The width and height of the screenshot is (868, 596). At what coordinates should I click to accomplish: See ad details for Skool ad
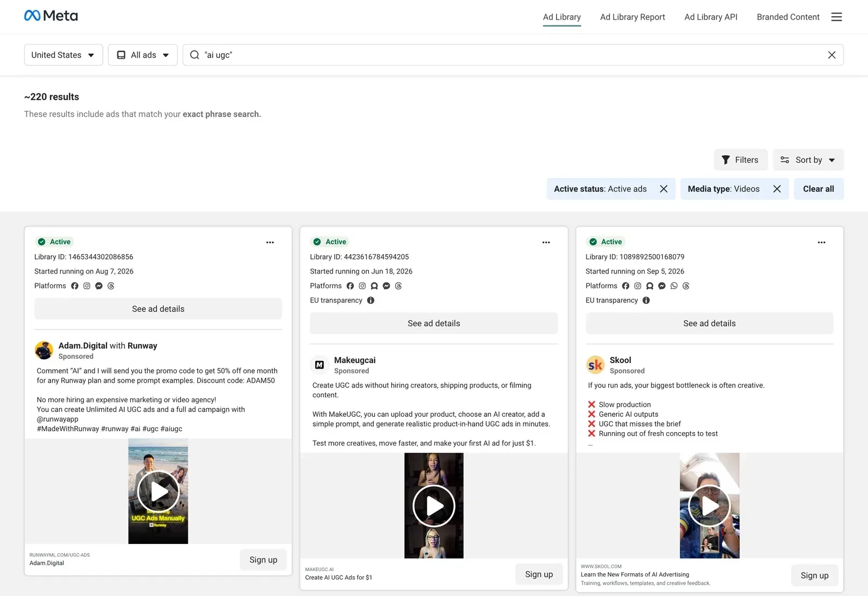(x=710, y=324)
